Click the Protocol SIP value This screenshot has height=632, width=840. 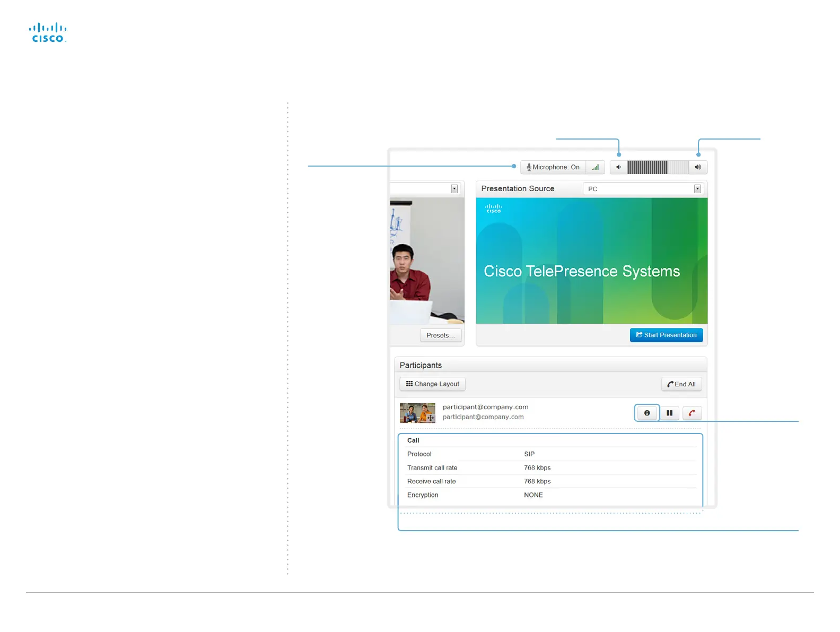point(529,454)
